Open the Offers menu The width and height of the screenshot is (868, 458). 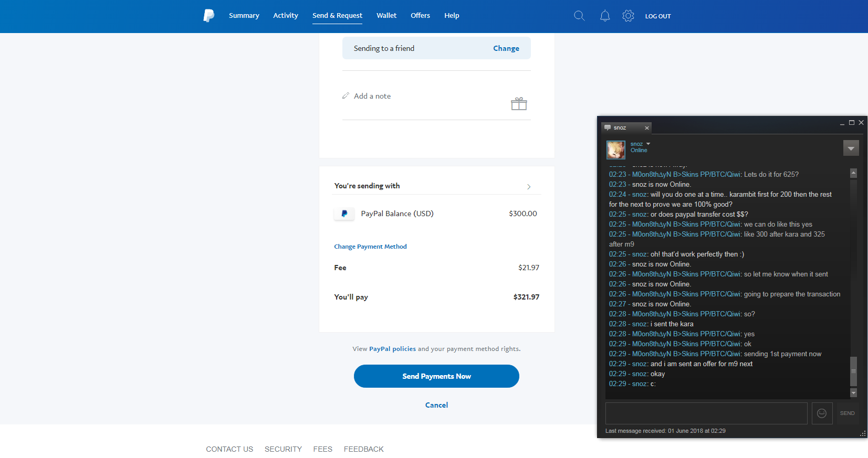click(420, 16)
